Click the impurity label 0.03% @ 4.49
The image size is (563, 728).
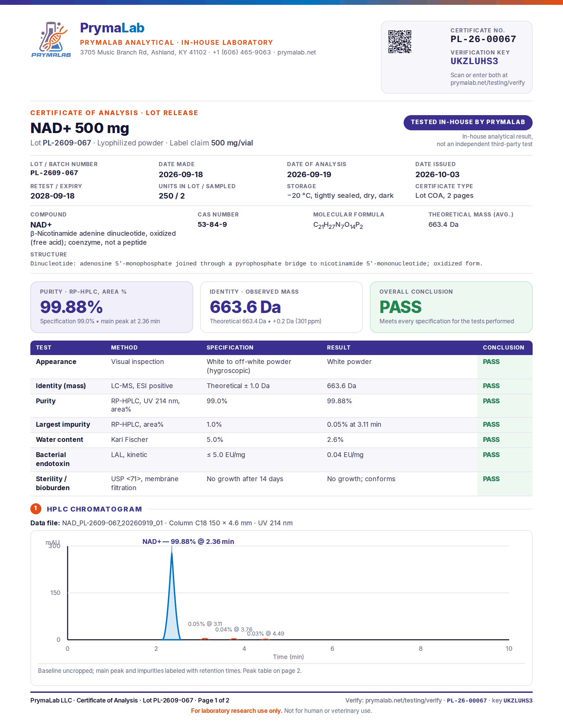pos(266,634)
